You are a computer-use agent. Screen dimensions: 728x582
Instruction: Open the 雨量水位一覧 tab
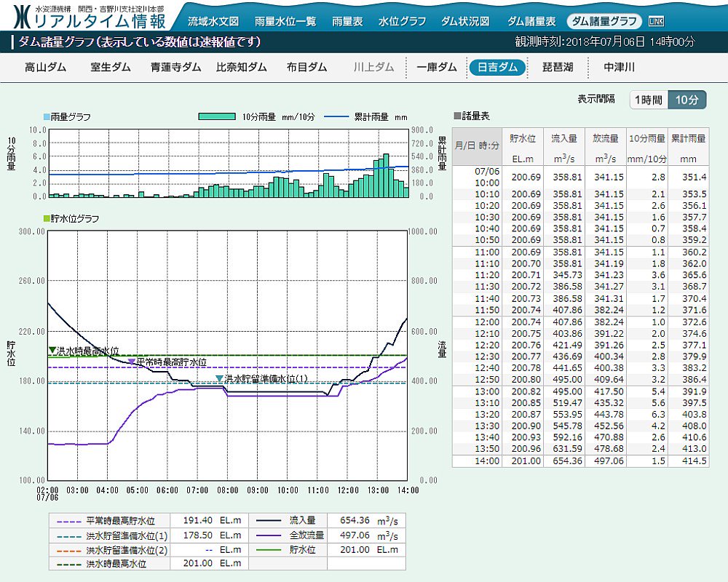click(285, 21)
